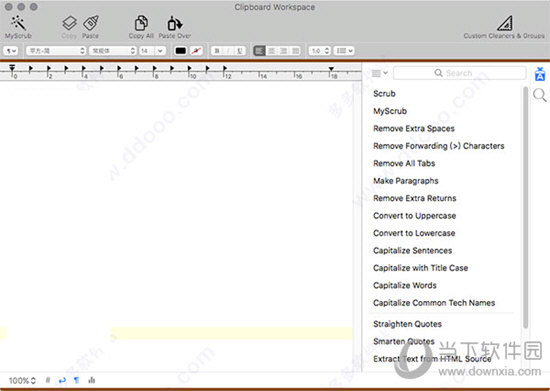Run Capitalize Words
This screenshot has height=391, width=550.
pos(405,285)
